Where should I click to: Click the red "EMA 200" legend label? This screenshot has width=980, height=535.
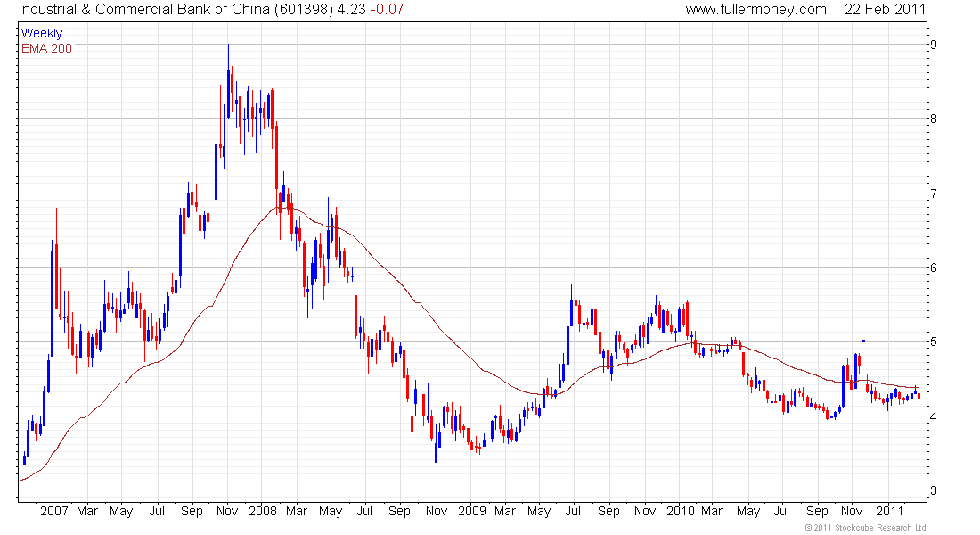[x=47, y=48]
